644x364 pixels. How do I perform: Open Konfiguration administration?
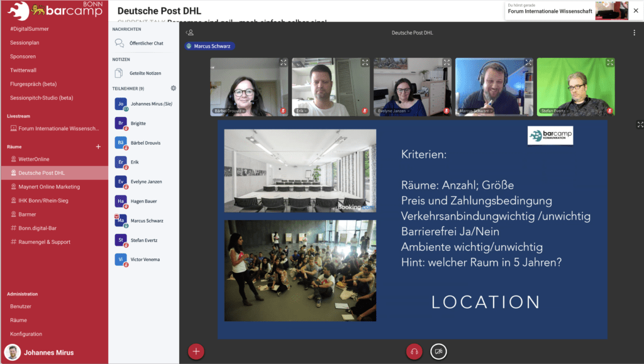click(x=26, y=334)
